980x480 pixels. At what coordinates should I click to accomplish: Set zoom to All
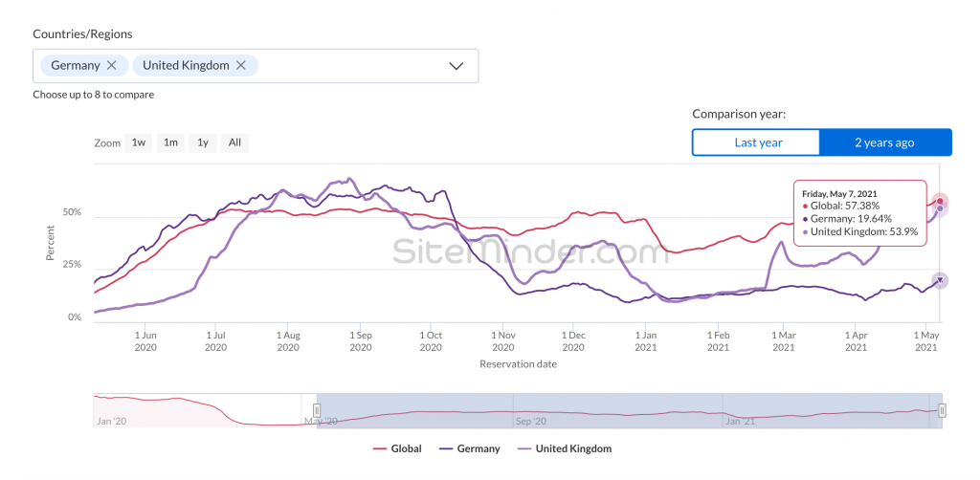(234, 142)
